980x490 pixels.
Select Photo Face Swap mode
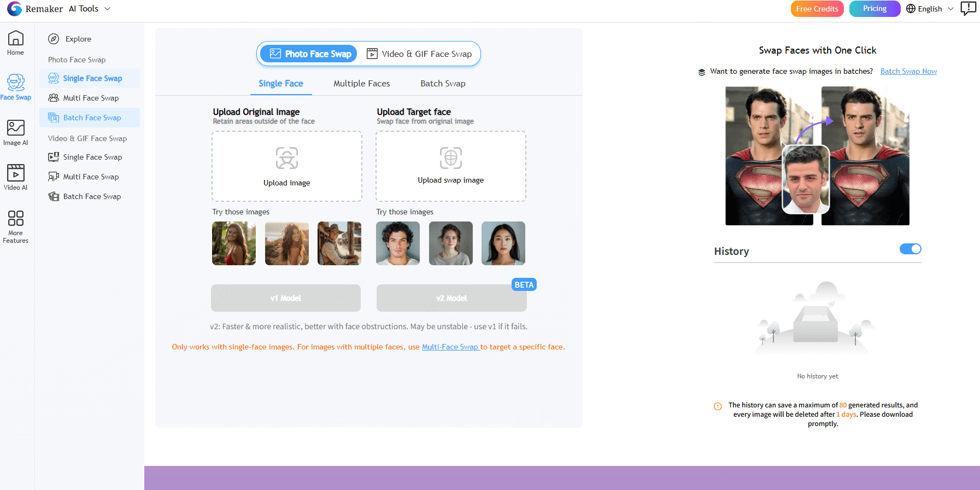[310, 54]
